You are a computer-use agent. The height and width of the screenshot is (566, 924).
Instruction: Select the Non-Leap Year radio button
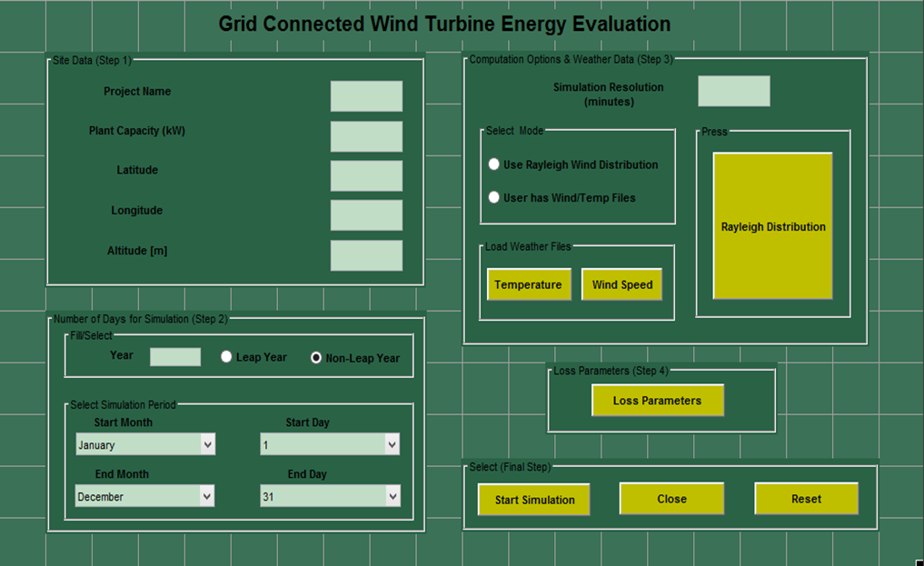tap(316, 358)
